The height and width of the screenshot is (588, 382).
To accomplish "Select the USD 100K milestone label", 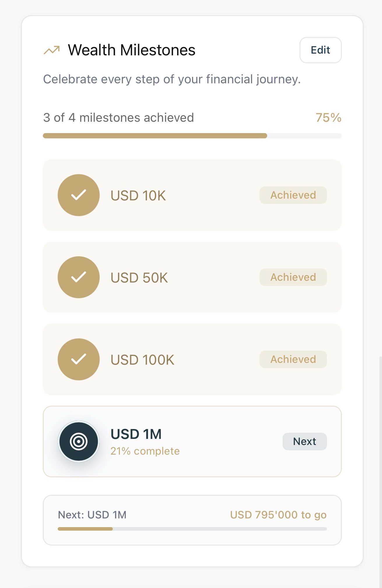I will tap(142, 360).
